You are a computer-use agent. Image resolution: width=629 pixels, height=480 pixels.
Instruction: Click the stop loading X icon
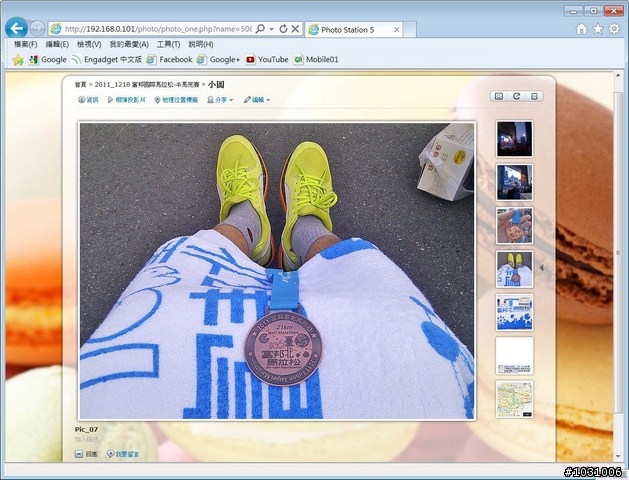(295, 29)
